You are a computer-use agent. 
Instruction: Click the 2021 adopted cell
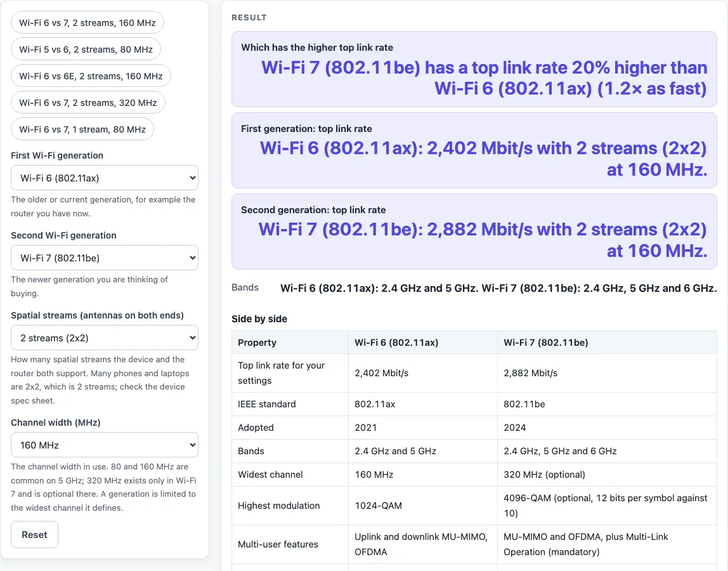423,428
